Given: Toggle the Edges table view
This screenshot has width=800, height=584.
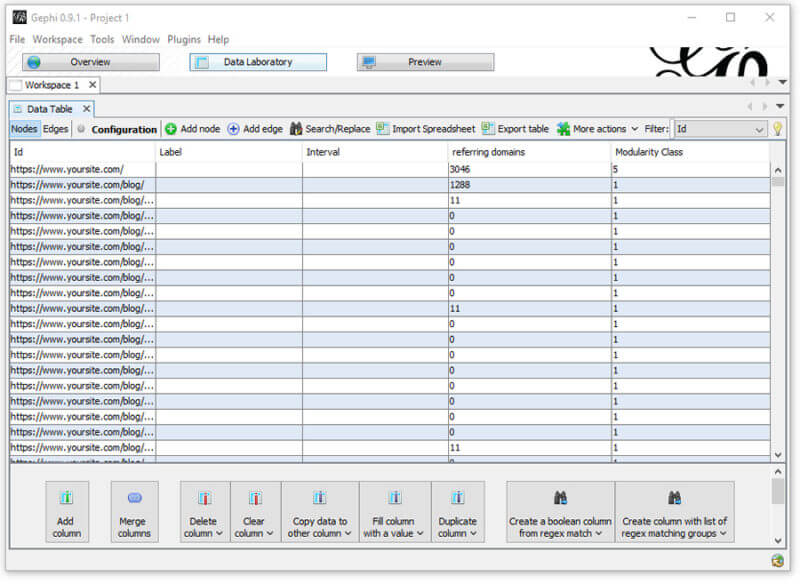Looking at the screenshot, I should [56, 129].
